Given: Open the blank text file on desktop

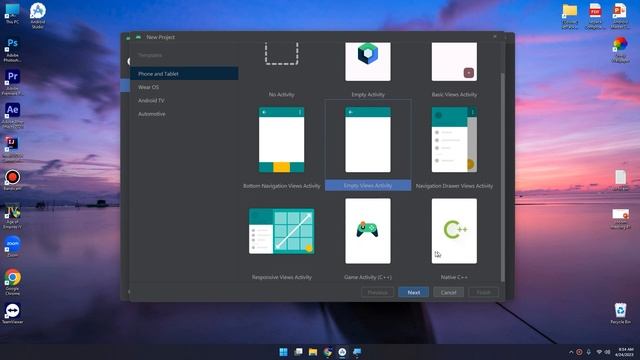Looking at the screenshot, I should point(620,180).
